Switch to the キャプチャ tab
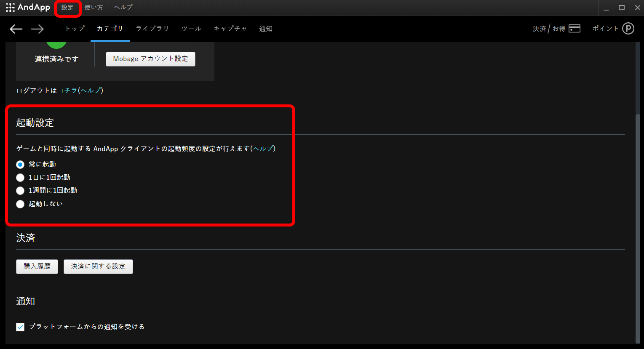644x349 pixels. click(x=230, y=29)
